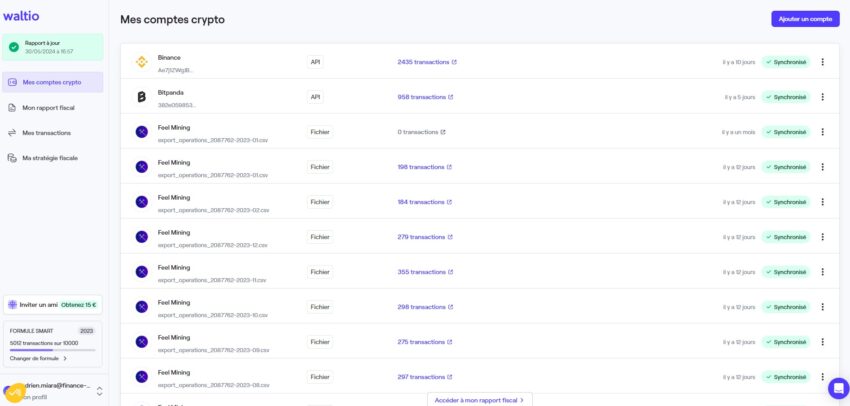Go to Mon rapport fiscal

point(48,107)
